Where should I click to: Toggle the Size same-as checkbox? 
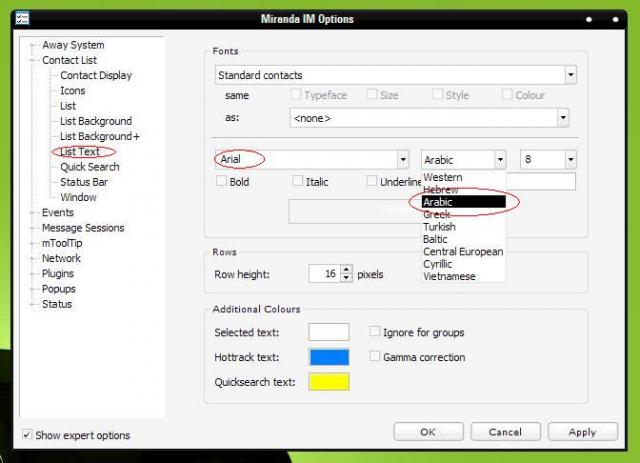coord(372,94)
